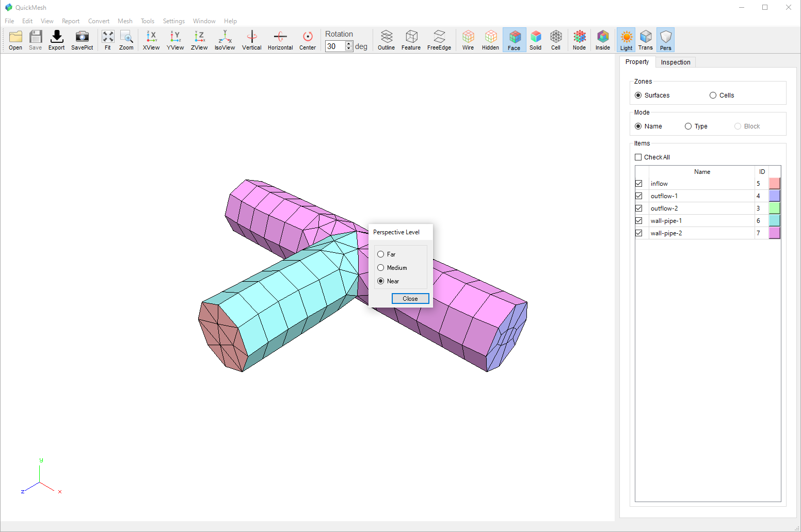Uncheck the outflow-1 surface checkbox
801x532 pixels.
(639, 196)
